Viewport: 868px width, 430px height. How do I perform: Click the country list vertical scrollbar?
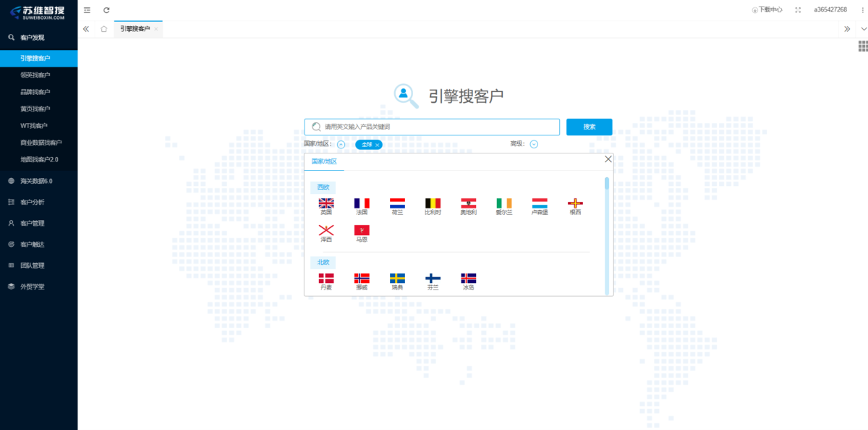(607, 234)
